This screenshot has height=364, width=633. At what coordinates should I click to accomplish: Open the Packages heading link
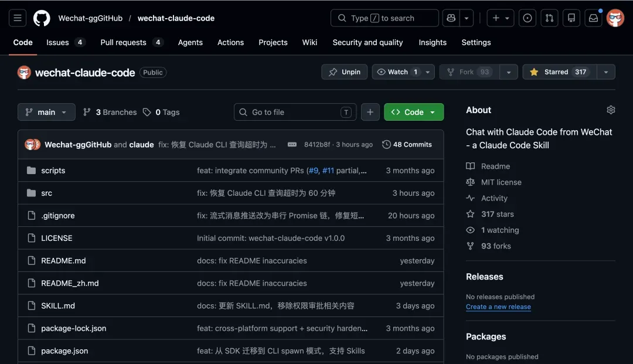click(486, 336)
